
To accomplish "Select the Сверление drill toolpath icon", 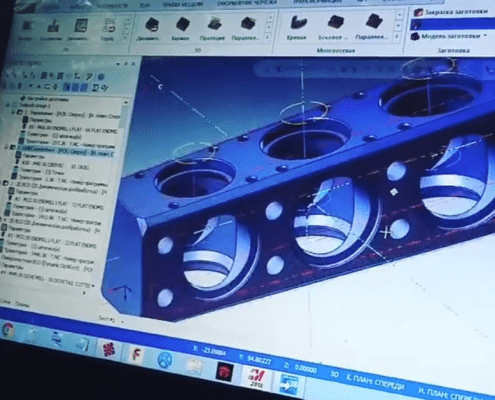I will [x=52, y=30].
